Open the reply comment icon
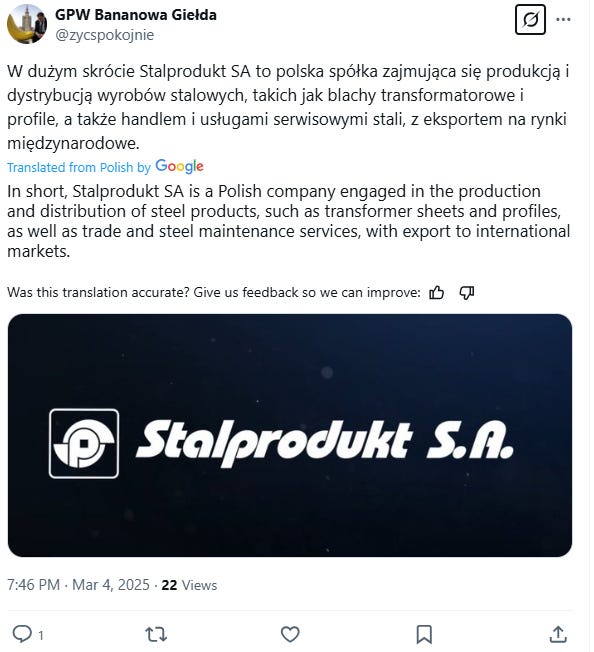Screen dimensions: 594x652 tap(22, 634)
